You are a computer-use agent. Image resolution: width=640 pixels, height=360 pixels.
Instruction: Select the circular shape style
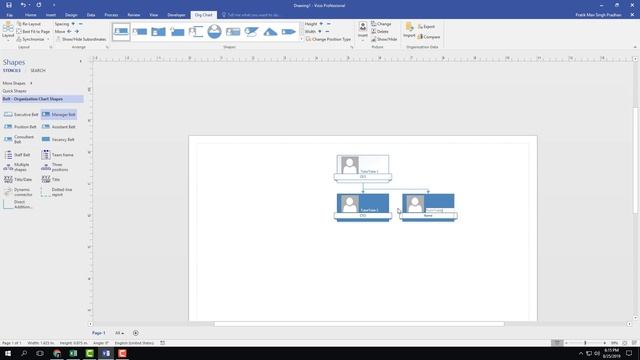pyautogui.click(x=214, y=31)
